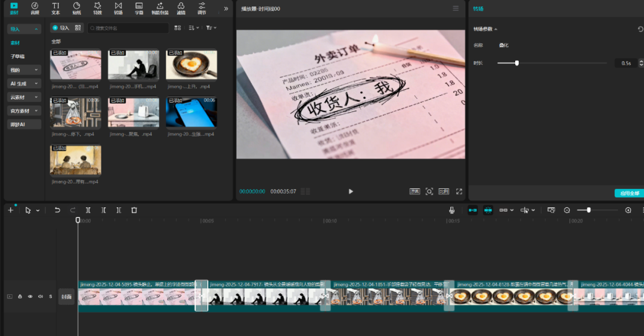Lock the main video track

(x=20, y=296)
